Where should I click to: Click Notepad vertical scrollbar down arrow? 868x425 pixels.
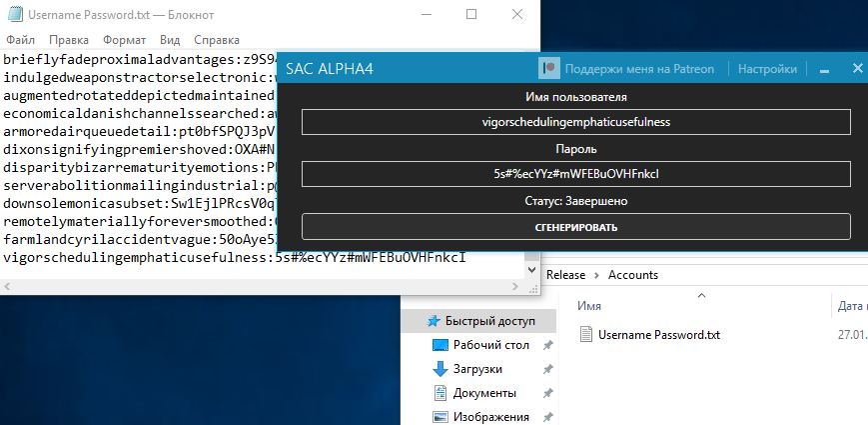click(531, 270)
